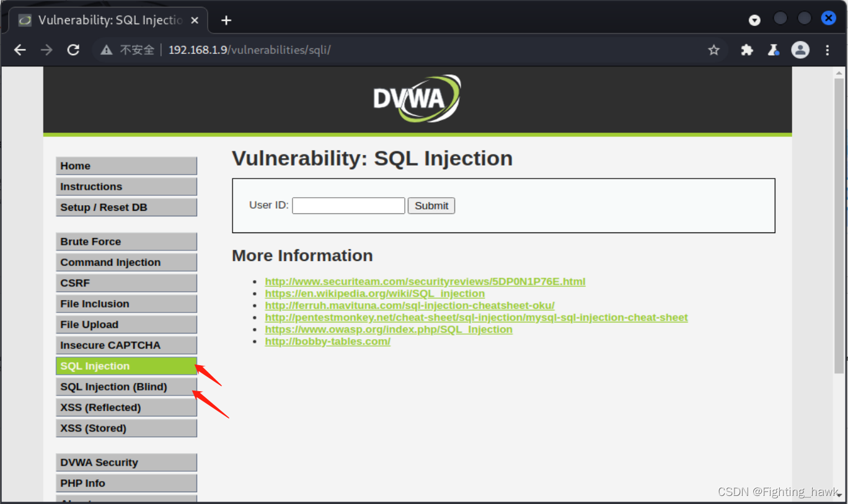Open the Home menu item

[x=126, y=166]
